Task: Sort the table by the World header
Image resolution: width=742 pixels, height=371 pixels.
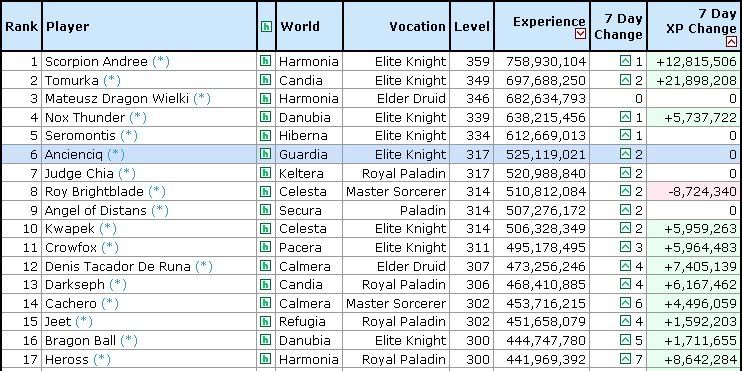Action: pos(300,26)
